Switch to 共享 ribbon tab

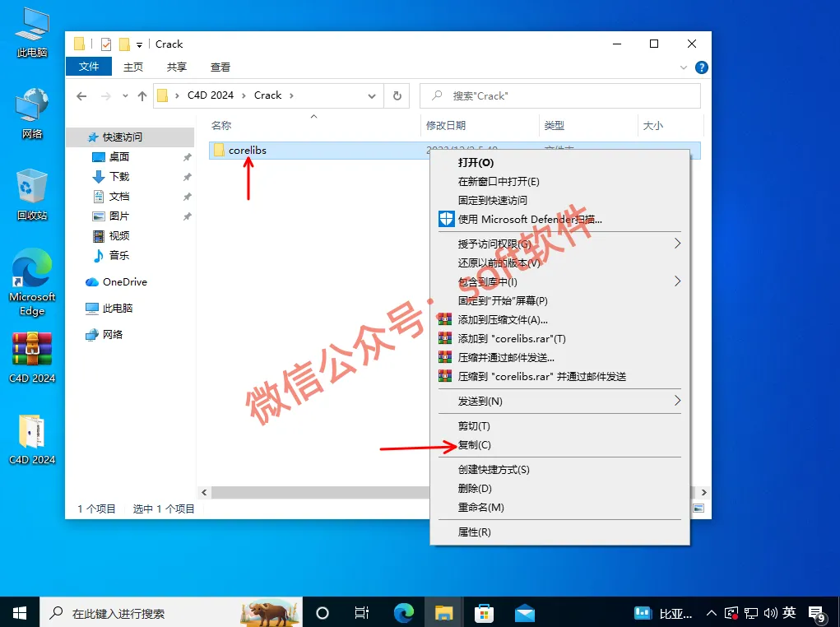(x=176, y=67)
